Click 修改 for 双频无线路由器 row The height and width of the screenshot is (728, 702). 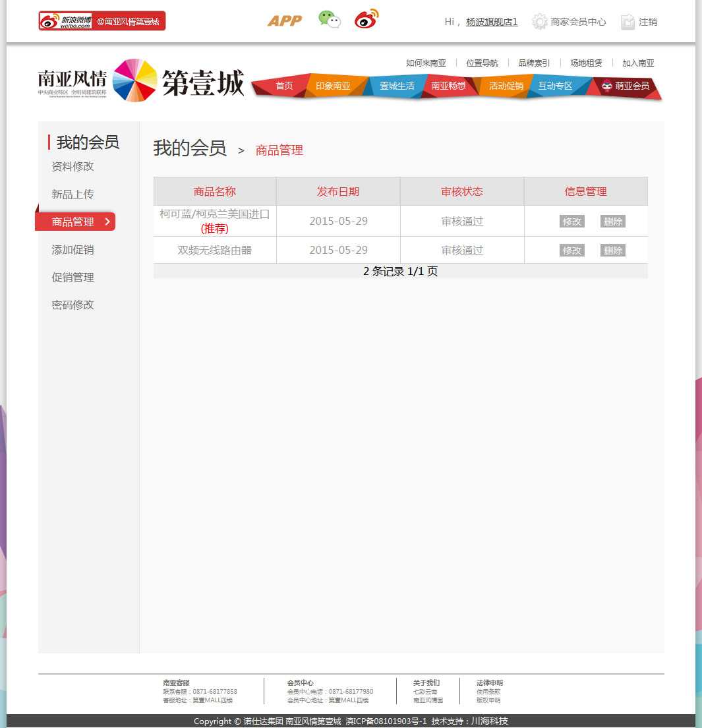click(x=571, y=251)
